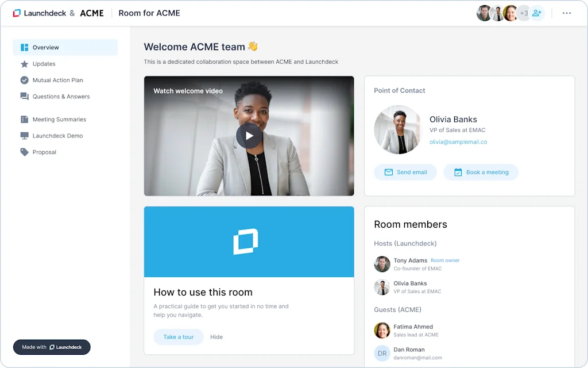Play the welcome video
This screenshot has width=588, height=368.
(x=249, y=136)
